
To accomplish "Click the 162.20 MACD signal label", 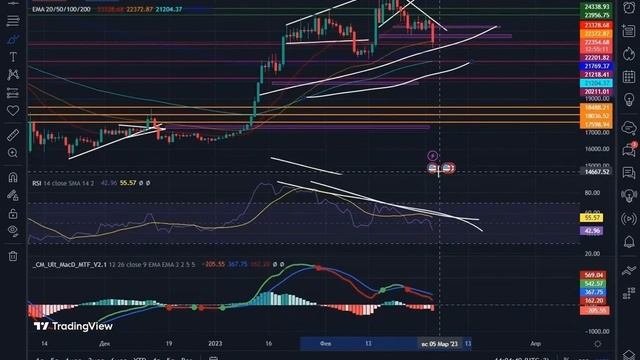I will click(x=593, y=301).
